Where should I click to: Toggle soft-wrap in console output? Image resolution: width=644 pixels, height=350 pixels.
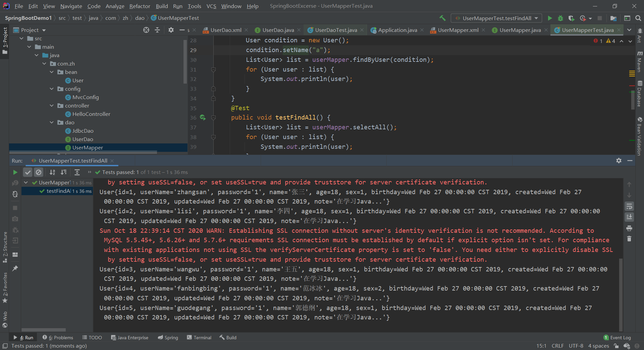629,206
